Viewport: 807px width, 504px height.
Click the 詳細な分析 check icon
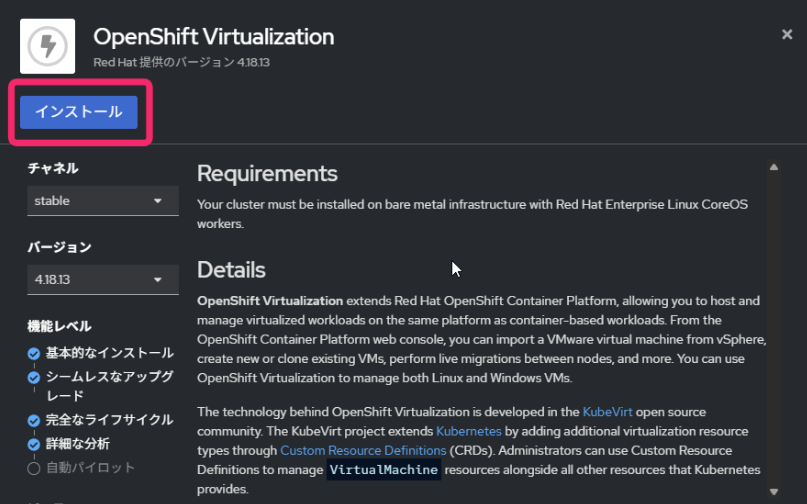34,444
